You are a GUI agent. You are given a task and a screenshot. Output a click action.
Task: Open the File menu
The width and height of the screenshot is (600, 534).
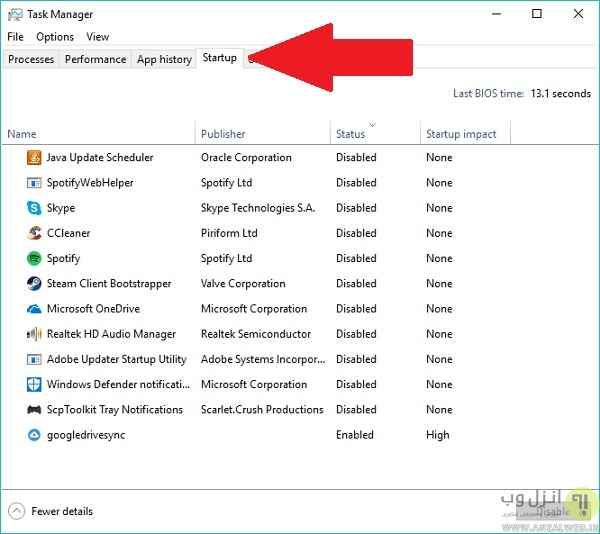point(15,37)
